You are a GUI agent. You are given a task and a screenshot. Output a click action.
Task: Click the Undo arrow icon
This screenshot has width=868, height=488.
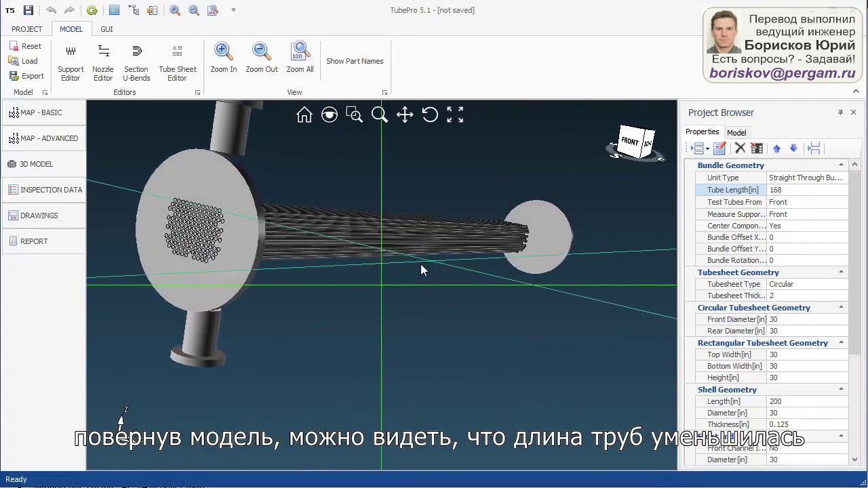click(x=51, y=10)
